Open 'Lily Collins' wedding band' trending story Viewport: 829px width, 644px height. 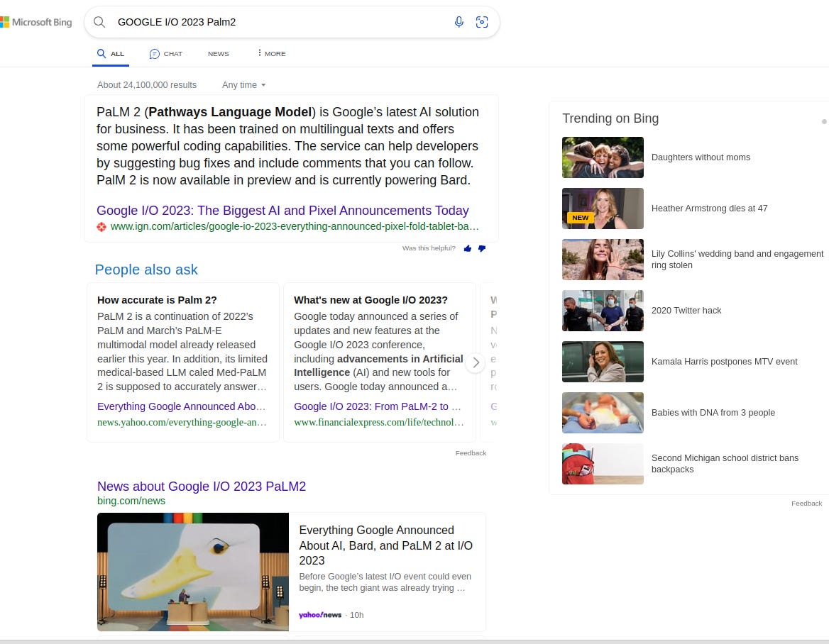[737, 260]
